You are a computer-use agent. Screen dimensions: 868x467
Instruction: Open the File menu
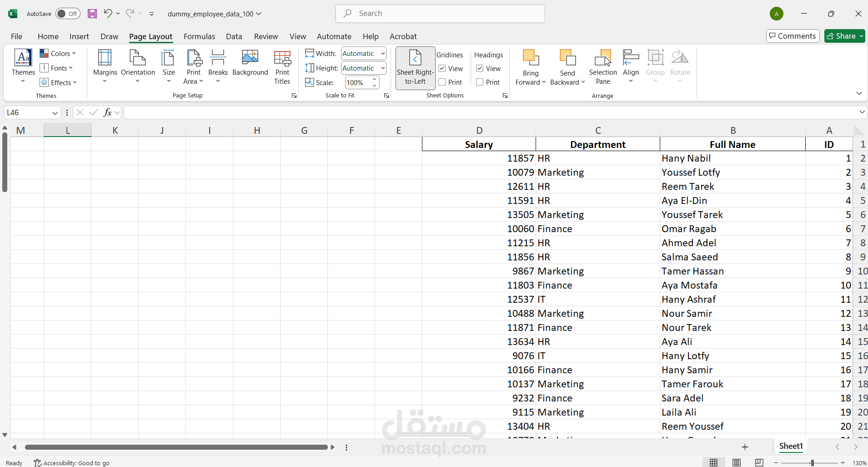[x=16, y=36]
